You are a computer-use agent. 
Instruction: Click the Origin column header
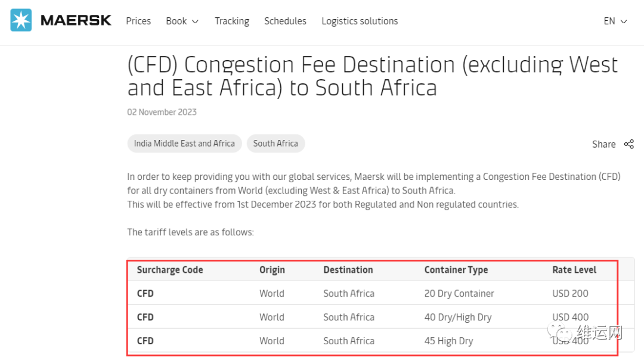pos(272,270)
